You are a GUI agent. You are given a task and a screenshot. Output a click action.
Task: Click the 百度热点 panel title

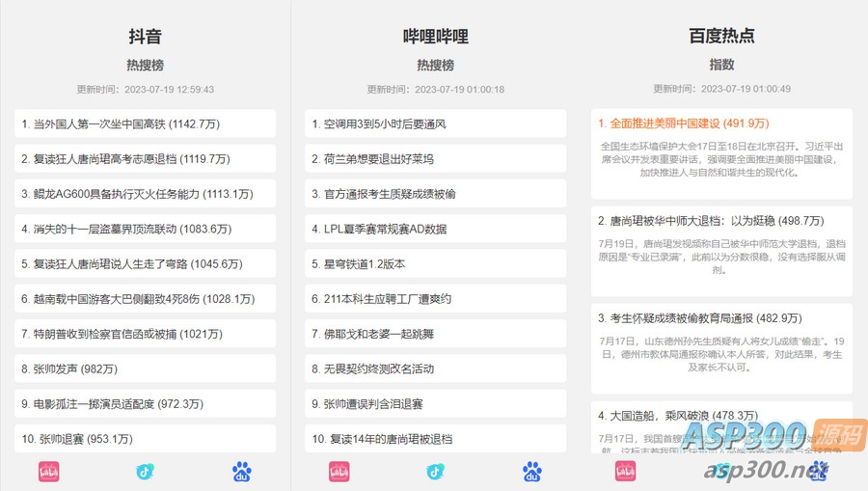[721, 36]
